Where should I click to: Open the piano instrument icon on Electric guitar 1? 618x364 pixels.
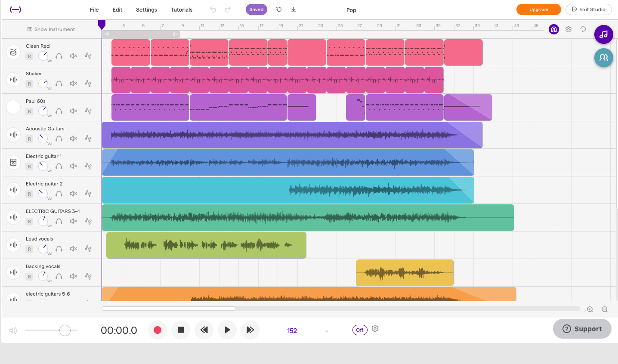(13, 162)
